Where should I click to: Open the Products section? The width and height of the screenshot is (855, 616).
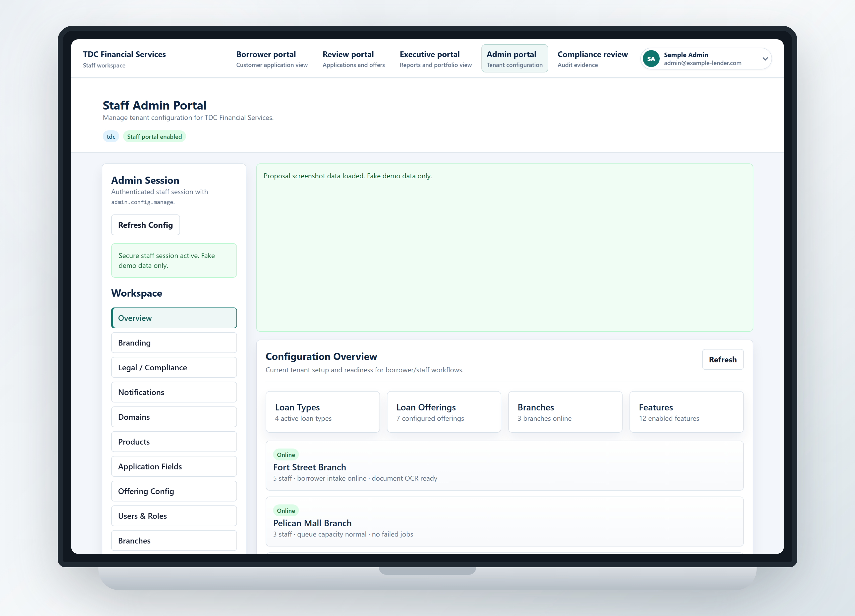pyautogui.click(x=174, y=442)
